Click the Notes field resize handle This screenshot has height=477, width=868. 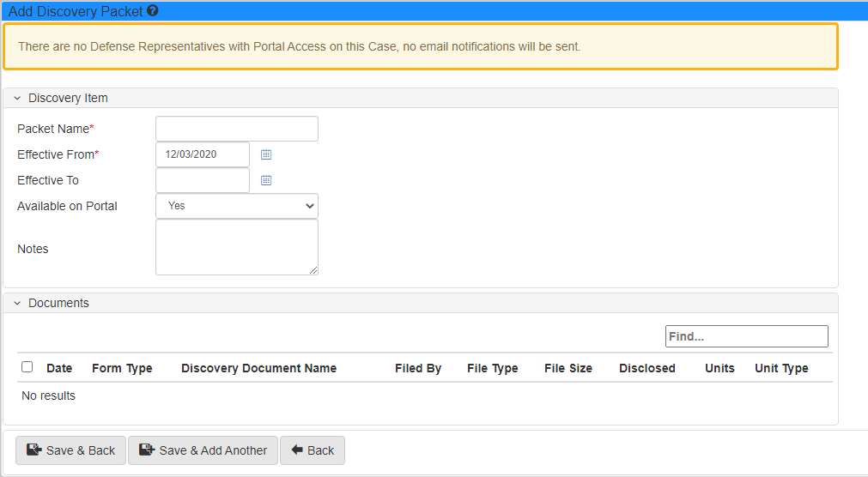coord(313,270)
